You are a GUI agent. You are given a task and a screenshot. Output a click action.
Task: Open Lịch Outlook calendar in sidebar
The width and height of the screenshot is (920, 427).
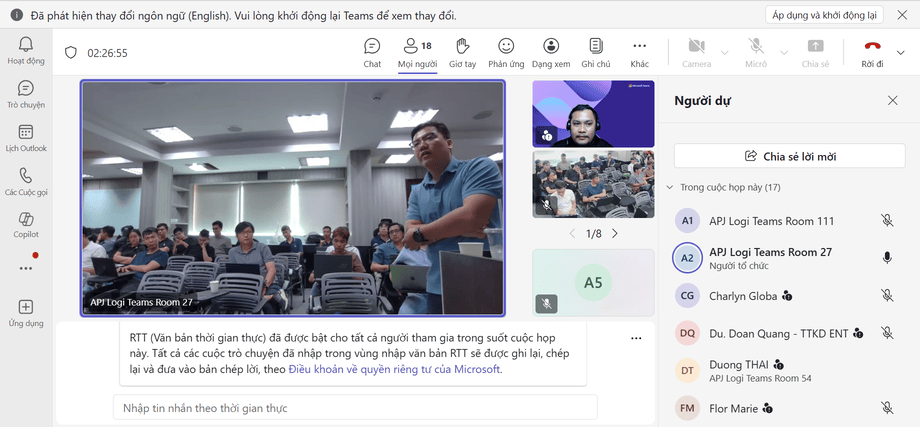pyautogui.click(x=26, y=138)
